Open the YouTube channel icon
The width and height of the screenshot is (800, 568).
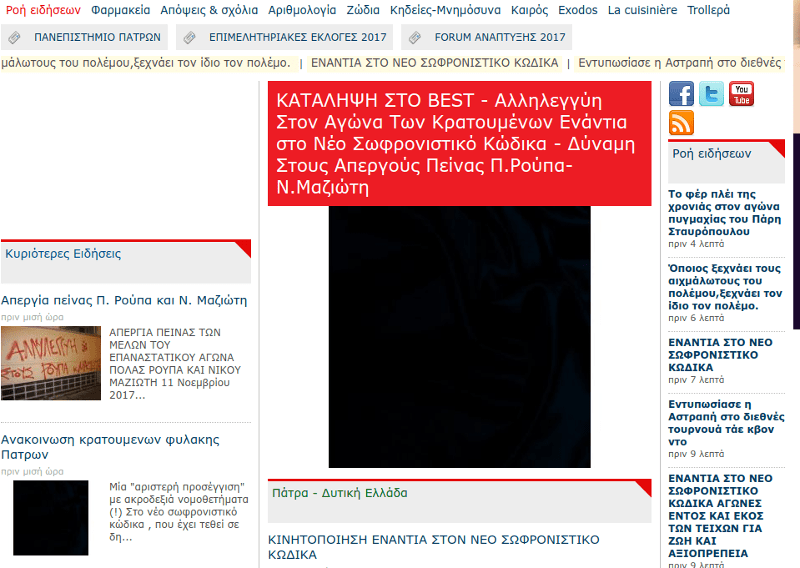click(741, 94)
